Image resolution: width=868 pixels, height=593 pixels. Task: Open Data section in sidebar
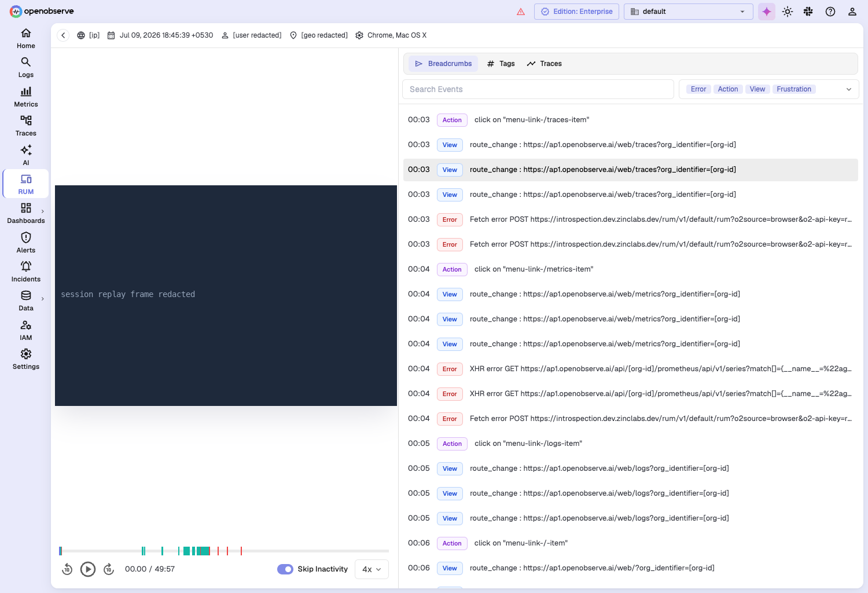[x=25, y=301]
